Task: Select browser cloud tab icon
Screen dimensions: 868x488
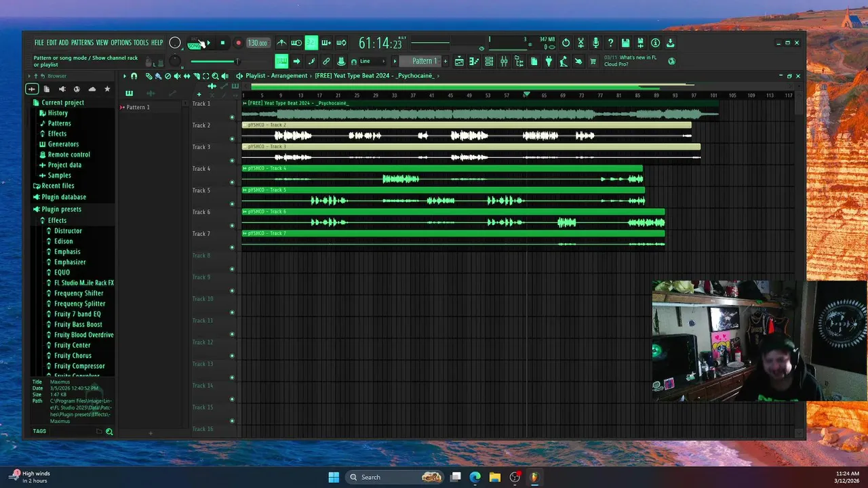Action: (92, 89)
